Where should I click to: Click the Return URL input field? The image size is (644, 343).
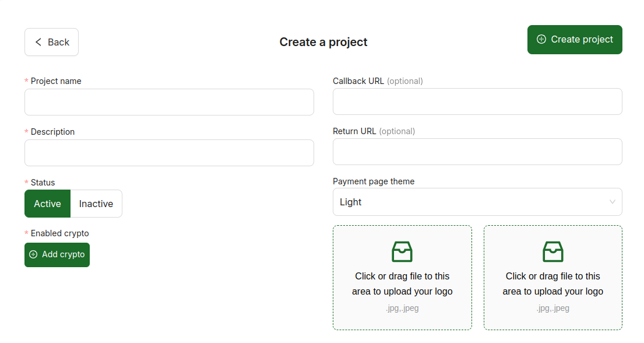(477, 152)
